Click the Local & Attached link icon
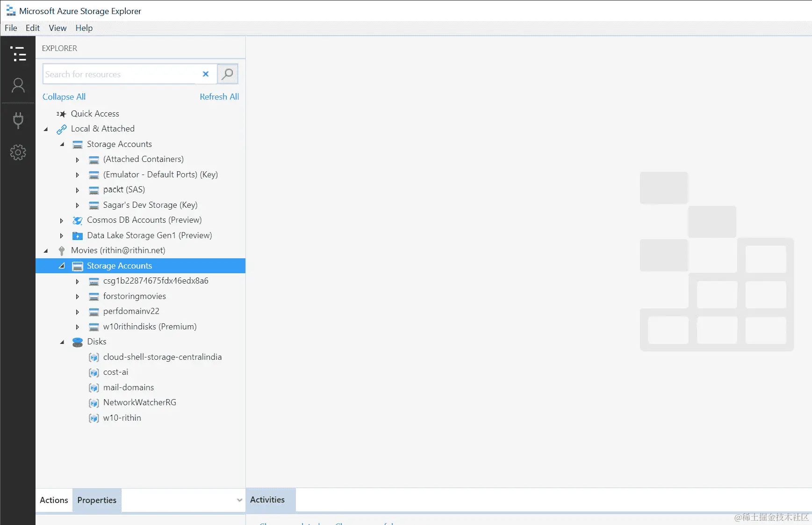812x525 pixels. click(61, 129)
